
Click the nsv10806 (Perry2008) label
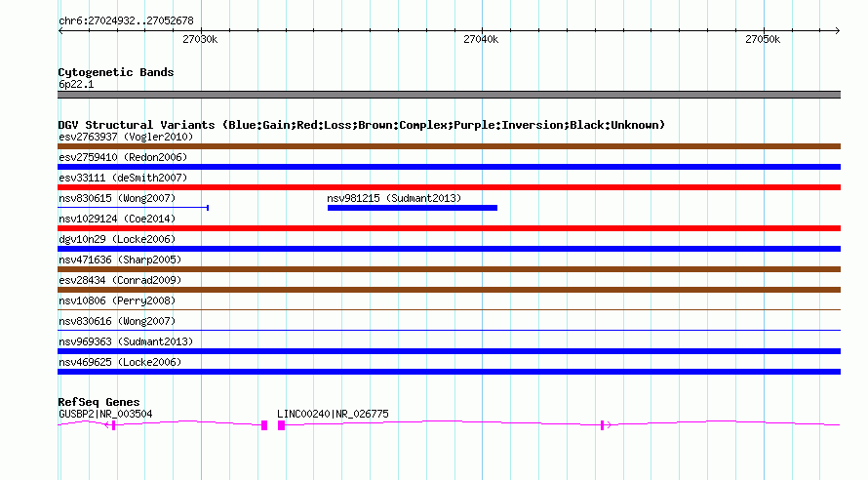117,300
